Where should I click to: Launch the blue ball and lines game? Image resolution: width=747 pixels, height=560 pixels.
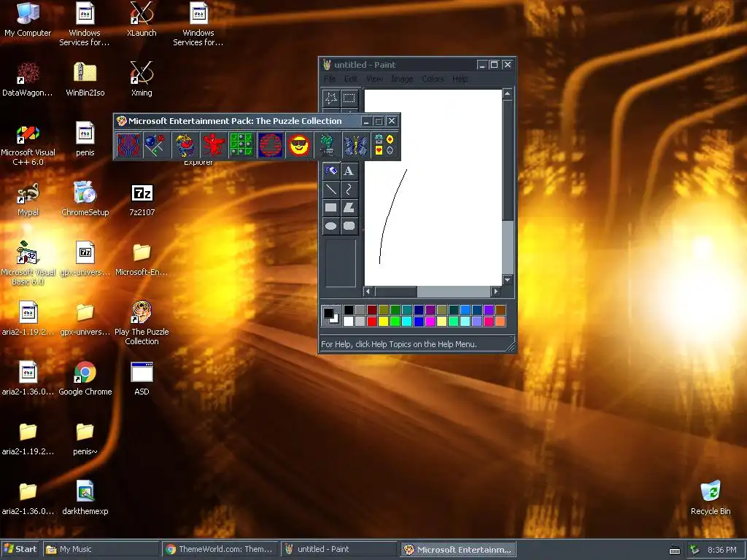click(x=156, y=145)
